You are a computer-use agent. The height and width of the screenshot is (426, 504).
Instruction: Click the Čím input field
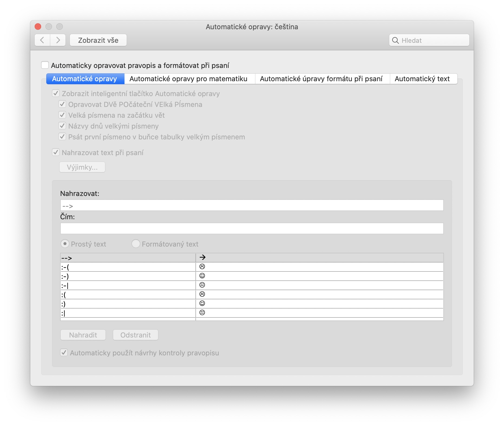(252, 228)
